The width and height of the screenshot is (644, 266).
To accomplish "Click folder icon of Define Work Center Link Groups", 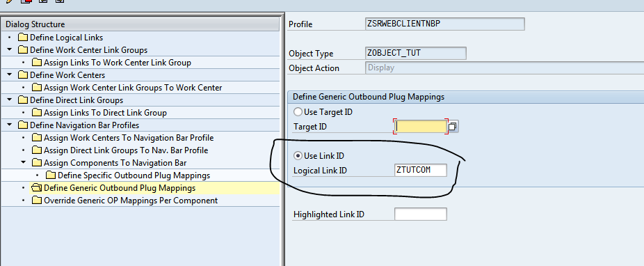I will (23, 50).
